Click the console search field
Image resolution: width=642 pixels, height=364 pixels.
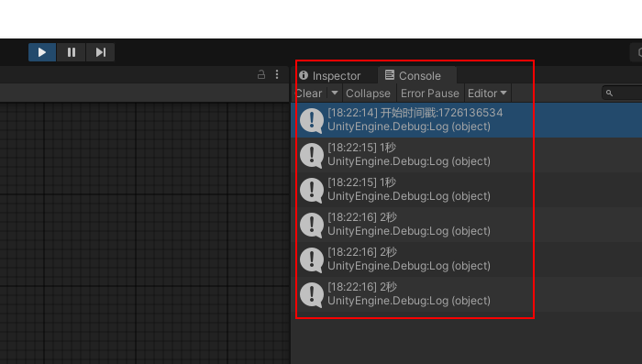[x=623, y=93]
